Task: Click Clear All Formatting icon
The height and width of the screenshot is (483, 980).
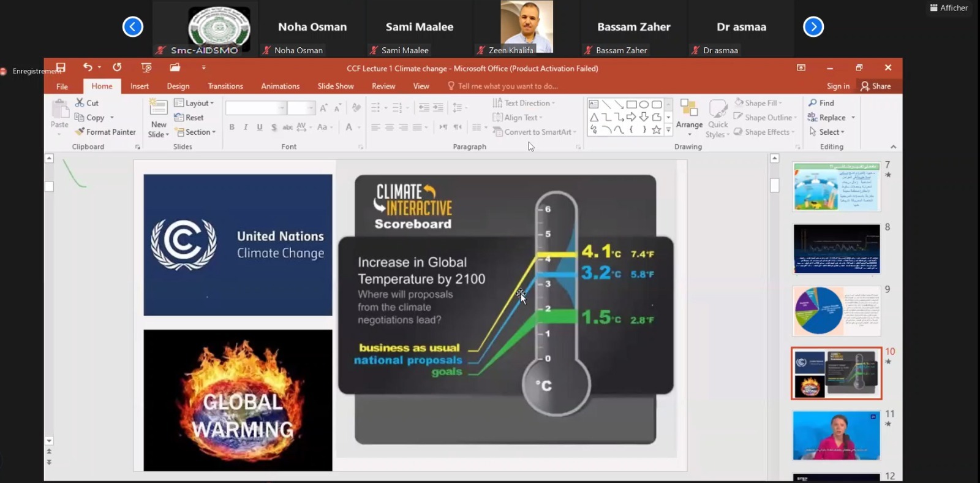Action: (x=356, y=108)
